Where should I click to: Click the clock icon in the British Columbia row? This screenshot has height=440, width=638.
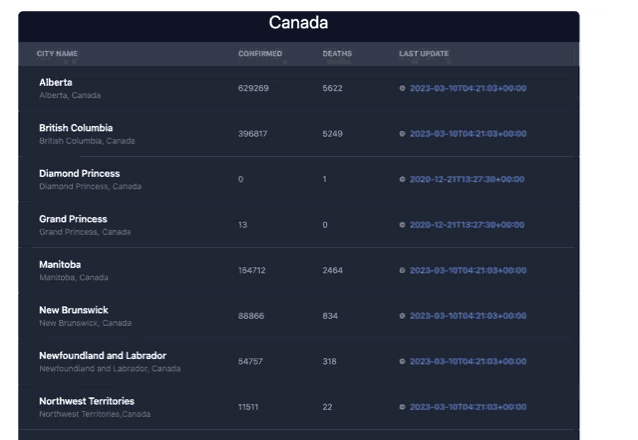pos(402,134)
